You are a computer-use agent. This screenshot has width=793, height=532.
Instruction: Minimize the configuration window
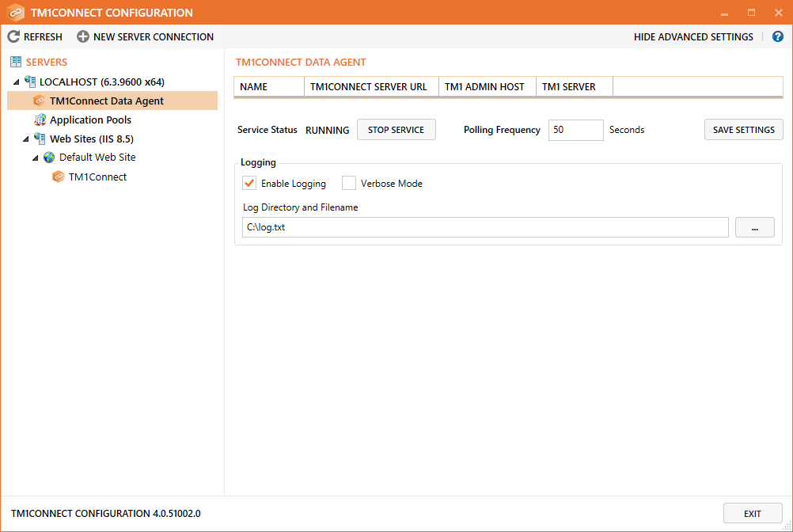[724, 13]
